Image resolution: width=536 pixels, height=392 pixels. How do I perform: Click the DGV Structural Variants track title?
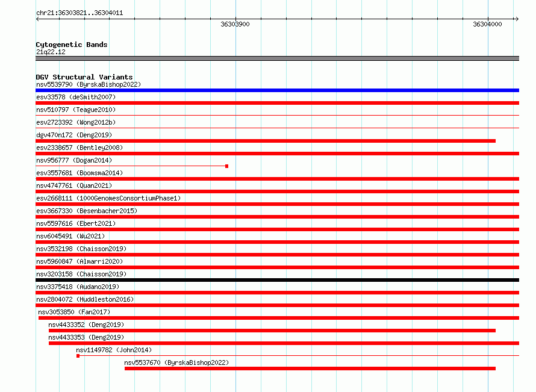tap(84, 77)
